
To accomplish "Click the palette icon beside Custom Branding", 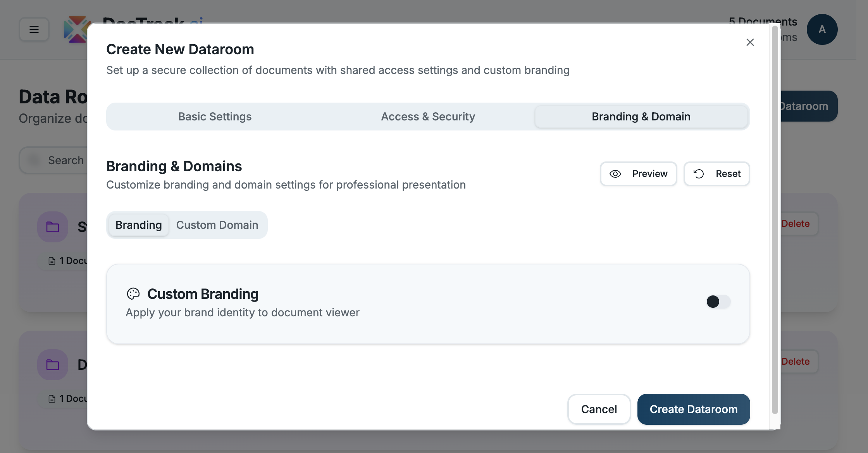I will [x=133, y=294].
